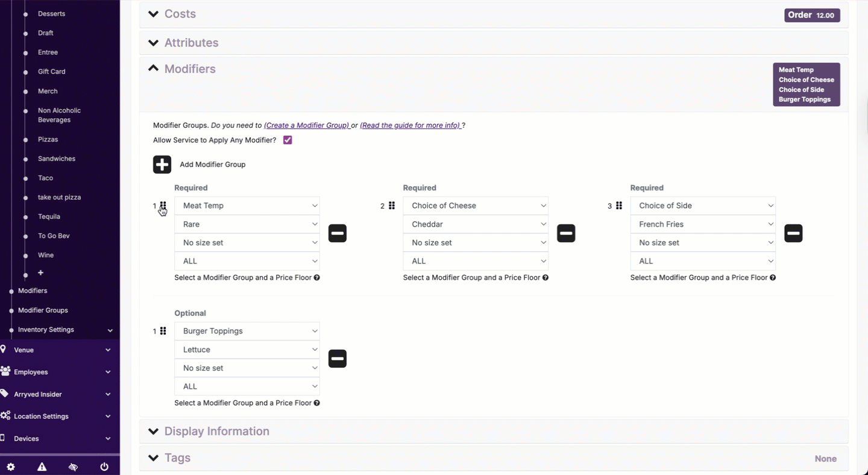Remove the Meat Temp modifier group

[x=338, y=233]
